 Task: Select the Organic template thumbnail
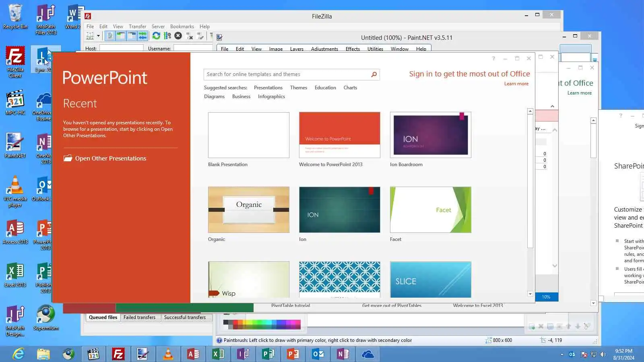(x=249, y=210)
